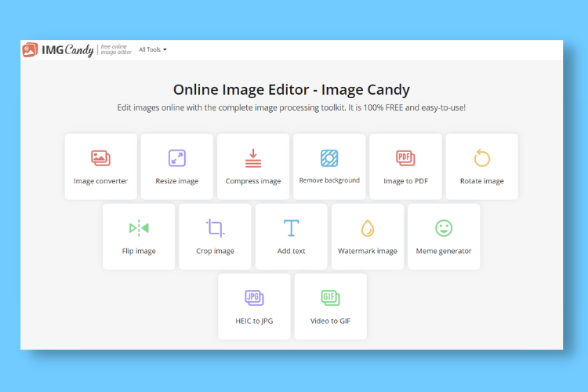The height and width of the screenshot is (392, 588).
Task: Choose the Rotate image label
Action: 482,181
